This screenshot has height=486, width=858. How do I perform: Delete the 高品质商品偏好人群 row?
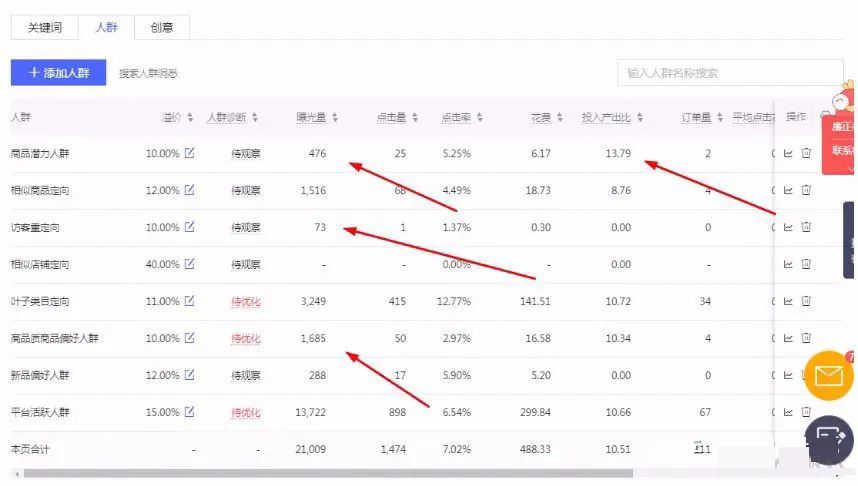click(x=806, y=338)
